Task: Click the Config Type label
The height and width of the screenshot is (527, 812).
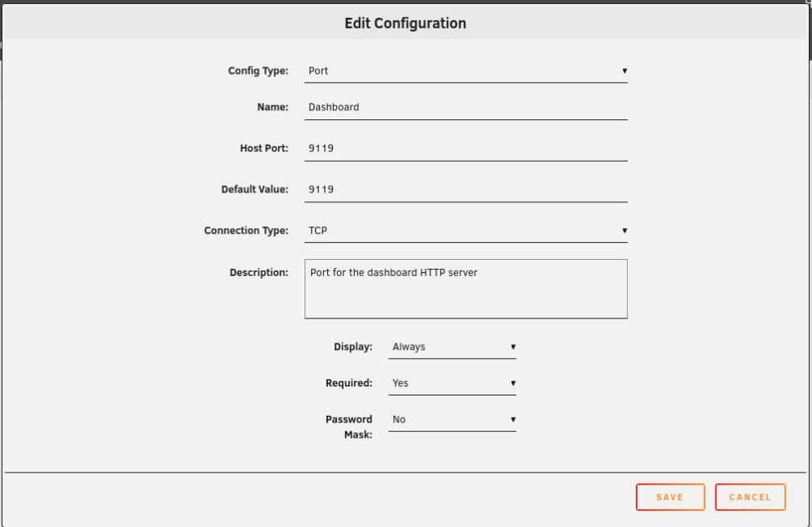Action: (x=258, y=71)
